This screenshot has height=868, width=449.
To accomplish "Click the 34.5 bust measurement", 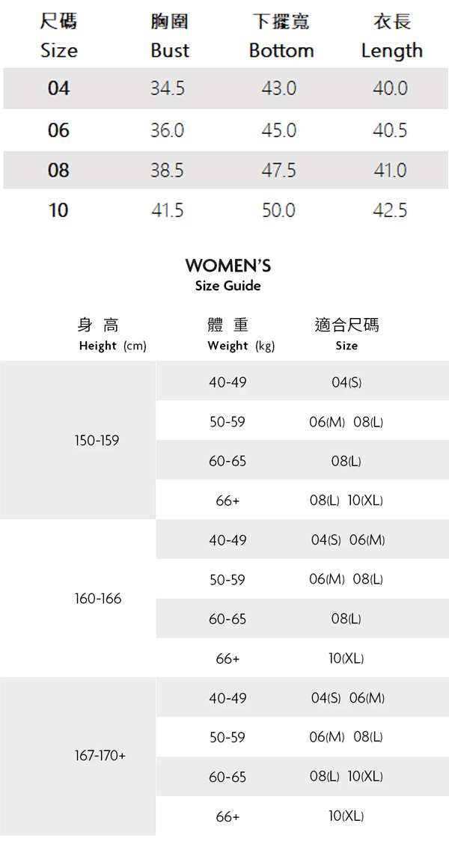I will click(167, 88).
